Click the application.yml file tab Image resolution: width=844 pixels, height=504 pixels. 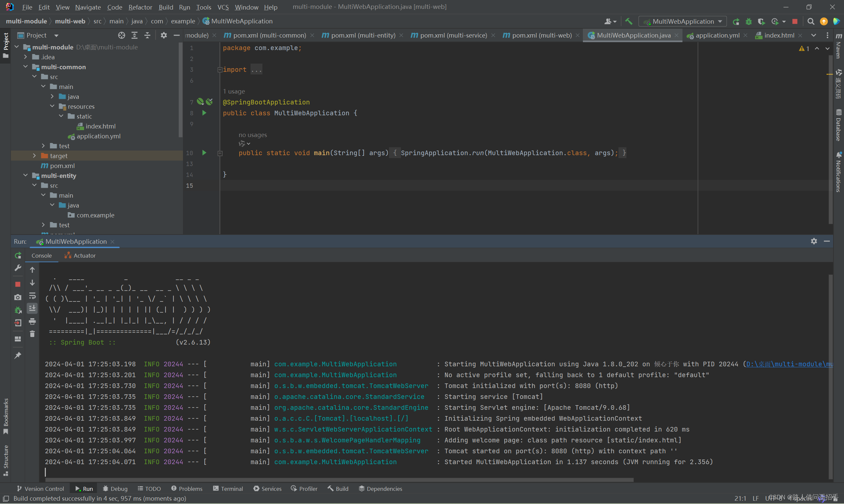pos(715,35)
